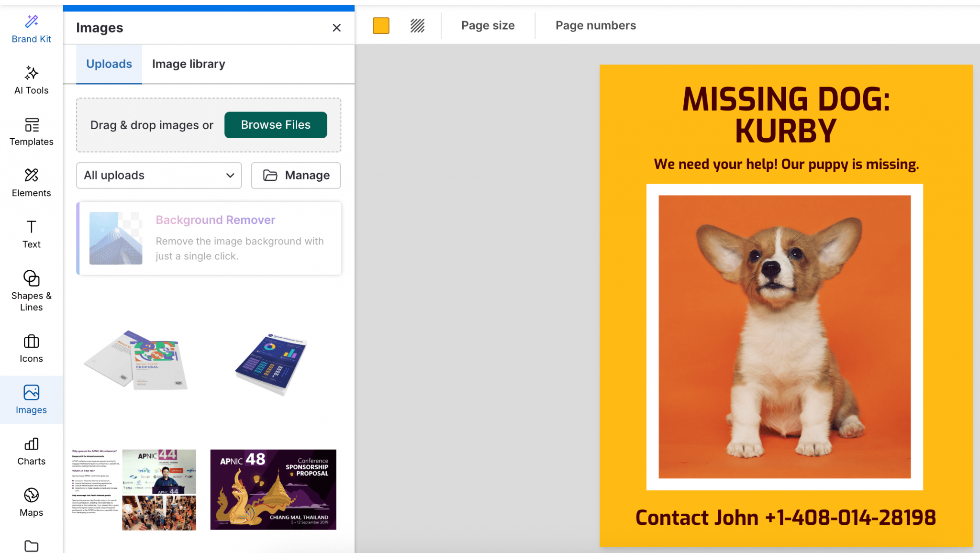Image resolution: width=980 pixels, height=553 pixels.
Task: Expand the All uploads dropdown
Action: (x=159, y=176)
